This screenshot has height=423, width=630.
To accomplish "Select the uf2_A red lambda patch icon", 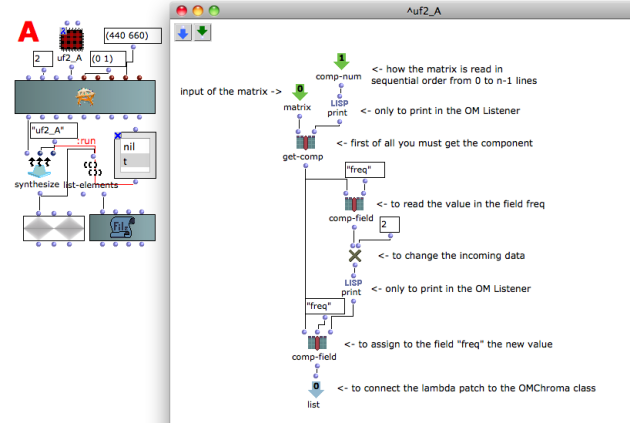I will [72, 40].
